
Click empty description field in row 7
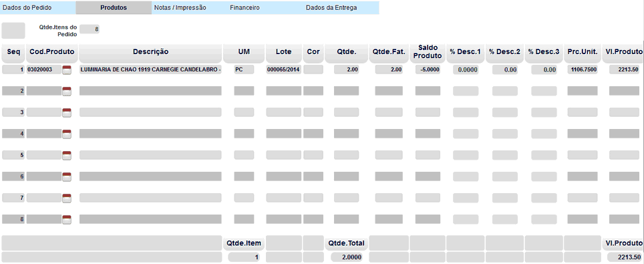tap(150, 198)
